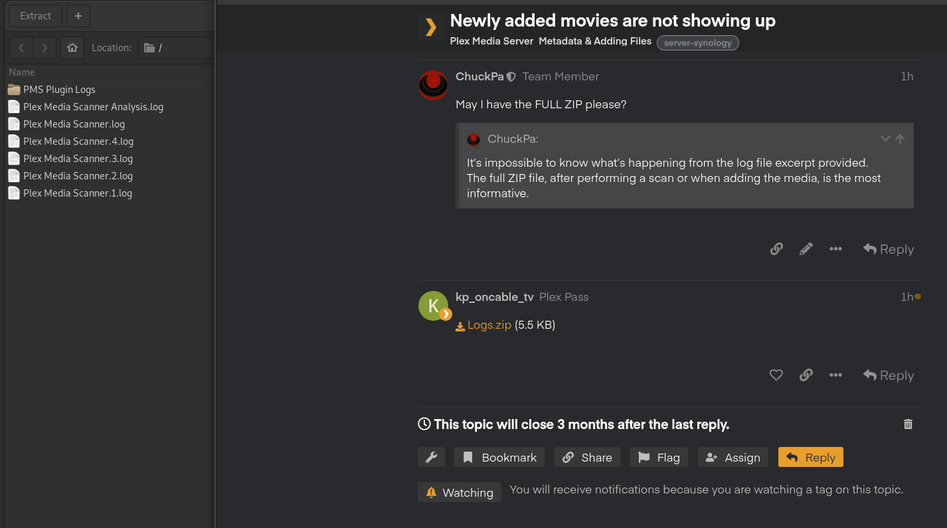Viewport: 947px width, 528px height.
Task: Click the 1h timestamp on kp_oncable_tv's post
Action: 907,297
